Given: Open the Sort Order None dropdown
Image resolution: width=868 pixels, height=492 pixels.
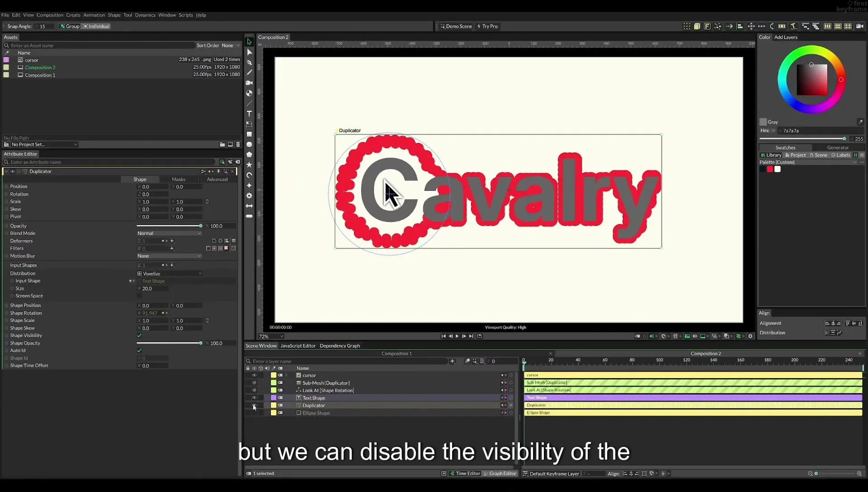Looking at the screenshot, I should [x=230, y=45].
